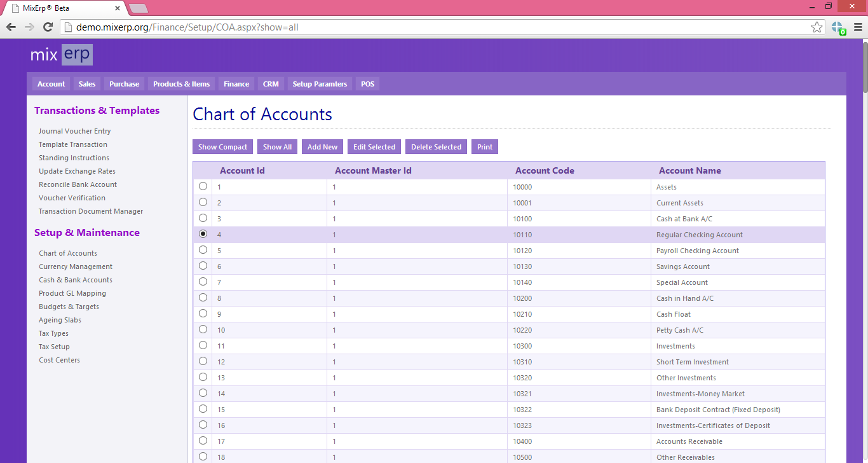Select radio for Petty Cash A/C row

point(203,329)
